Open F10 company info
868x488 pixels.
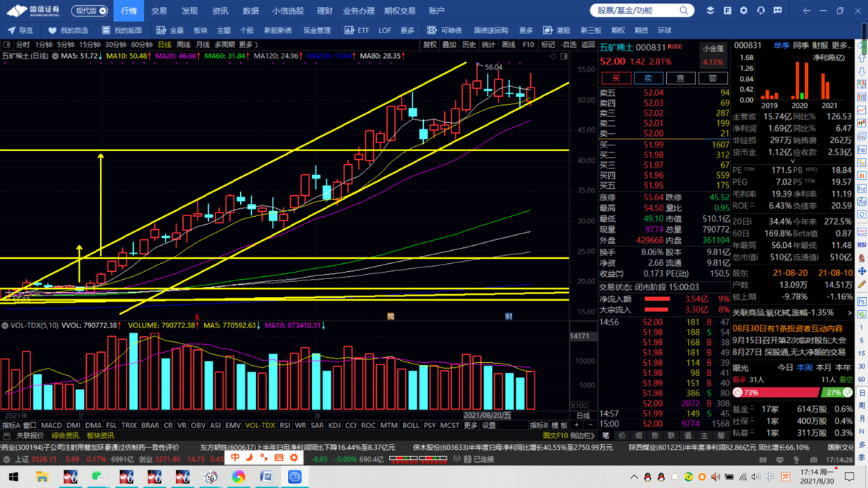528,45
